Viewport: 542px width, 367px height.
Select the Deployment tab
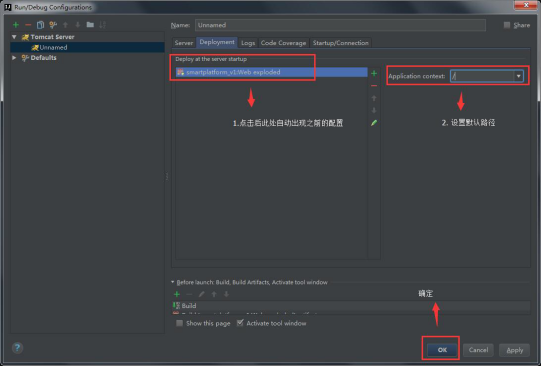(x=217, y=42)
